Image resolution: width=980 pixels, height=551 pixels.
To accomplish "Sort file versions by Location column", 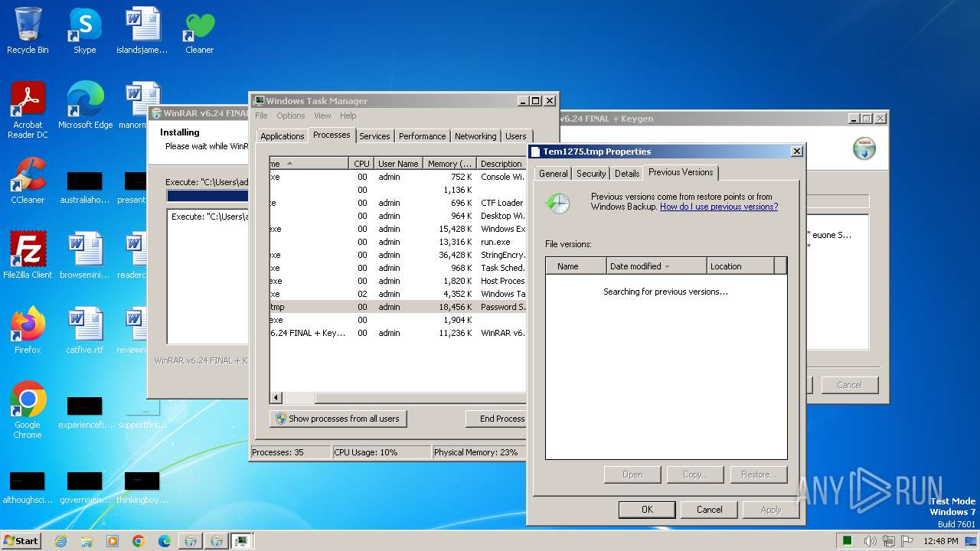I will [x=741, y=266].
